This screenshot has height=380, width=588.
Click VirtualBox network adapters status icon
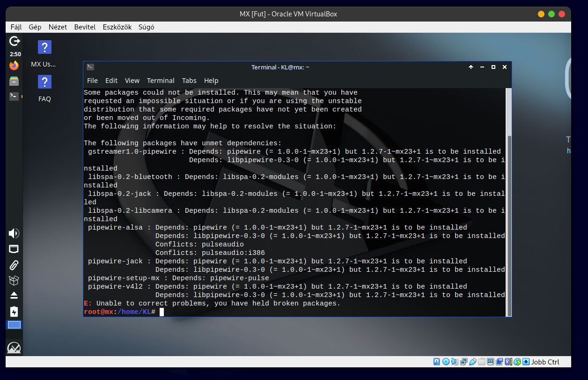(463, 362)
